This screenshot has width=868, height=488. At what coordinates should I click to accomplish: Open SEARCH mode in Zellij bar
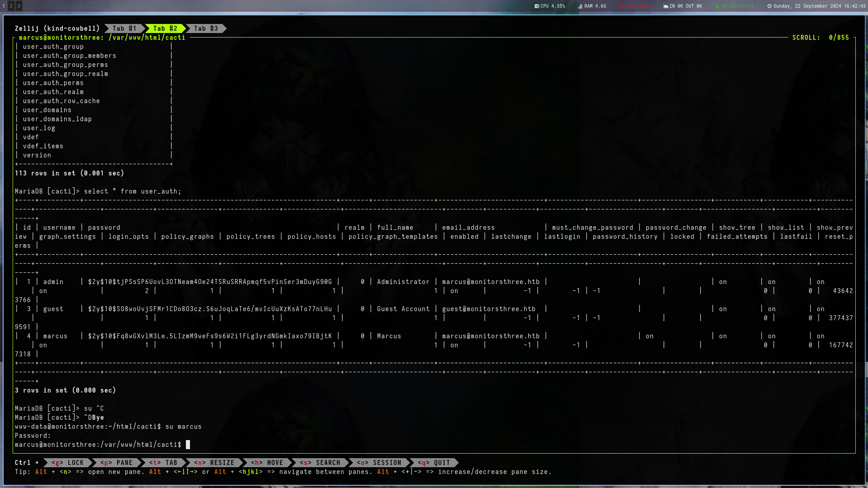pyautogui.click(x=320, y=463)
